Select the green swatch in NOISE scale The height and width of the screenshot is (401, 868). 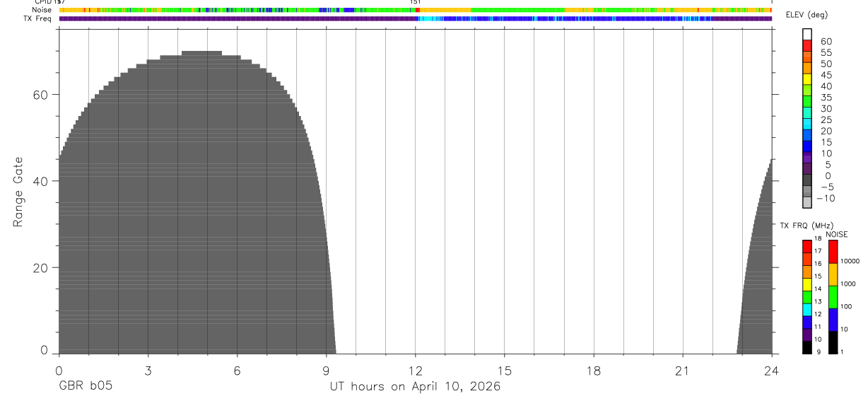tap(833, 297)
